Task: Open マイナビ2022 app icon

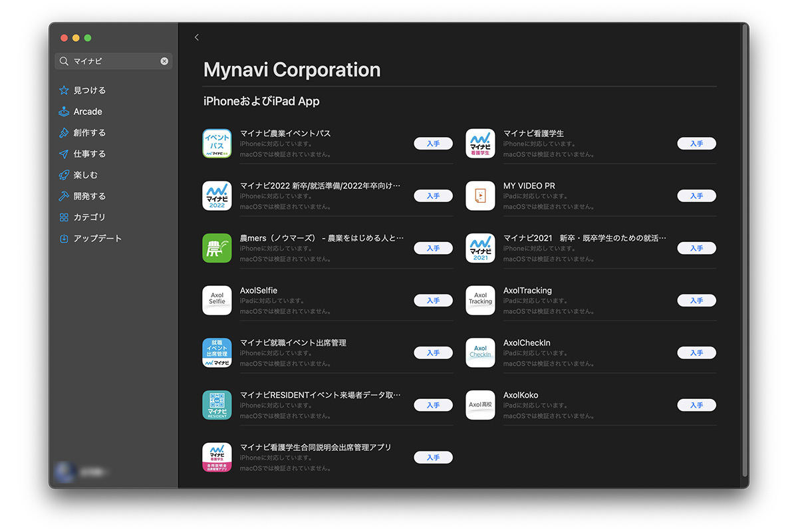Action: tap(217, 196)
